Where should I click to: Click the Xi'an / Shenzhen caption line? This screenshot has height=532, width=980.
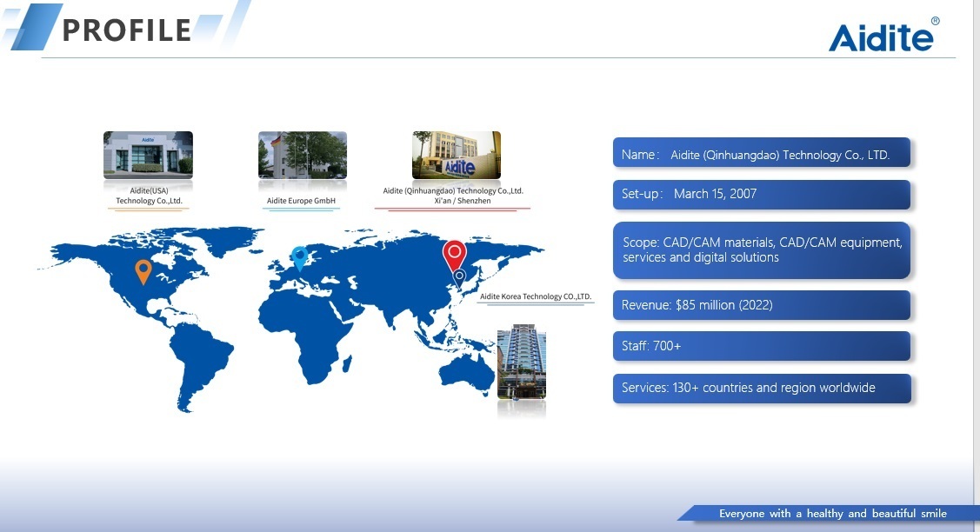tap(463, 201)
